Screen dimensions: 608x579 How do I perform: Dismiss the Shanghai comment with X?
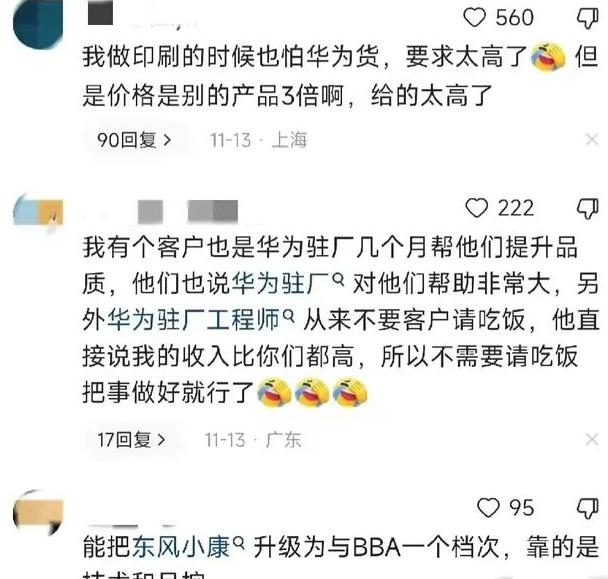tap(592, 140)
